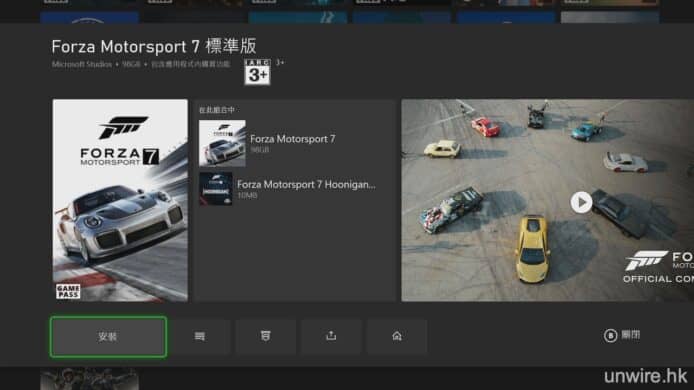Open the Store page icon button
The width and height of the screenshot is (694, 390).
[x=266, y=337]
